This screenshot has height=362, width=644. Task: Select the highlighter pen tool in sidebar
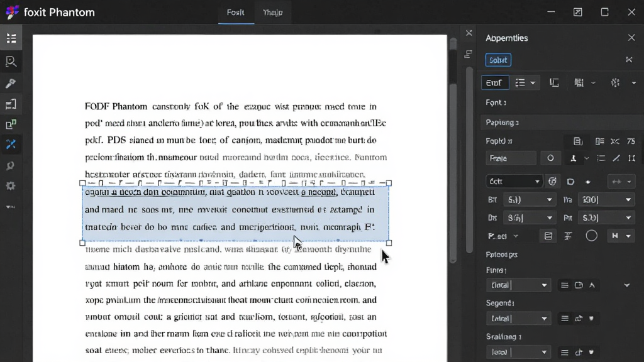(11, 84)
